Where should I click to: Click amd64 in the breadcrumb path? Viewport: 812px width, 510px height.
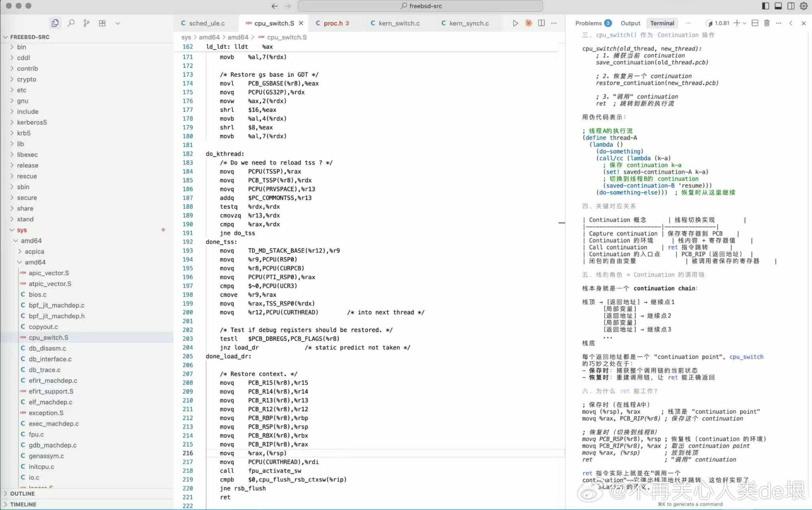(209, 37)
